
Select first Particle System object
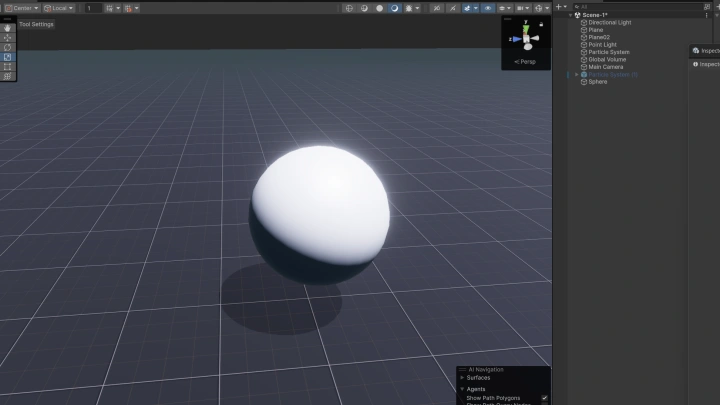[609, 52]
